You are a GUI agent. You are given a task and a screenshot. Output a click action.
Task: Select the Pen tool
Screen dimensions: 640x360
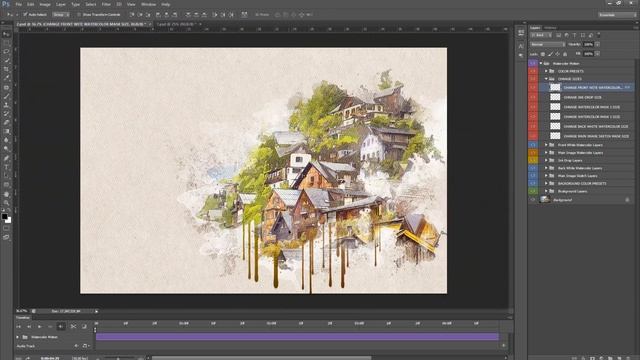click(6, 158)
